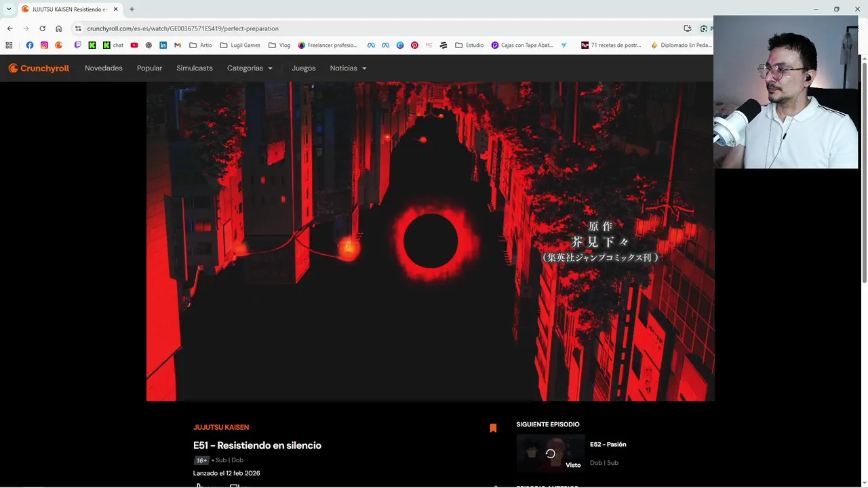Open the Chrome apps grid icon

tap(9, 45)
